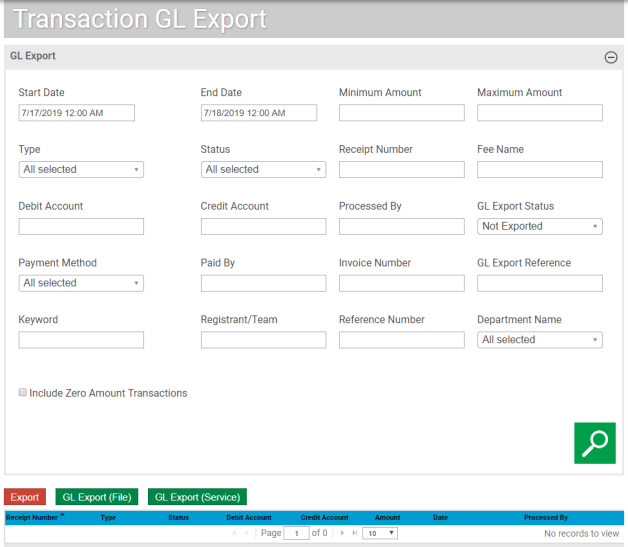The height and width of the screenshot is (547, 628).
Task: Click the GL Export (File) button
Action: tap(97, 497)
